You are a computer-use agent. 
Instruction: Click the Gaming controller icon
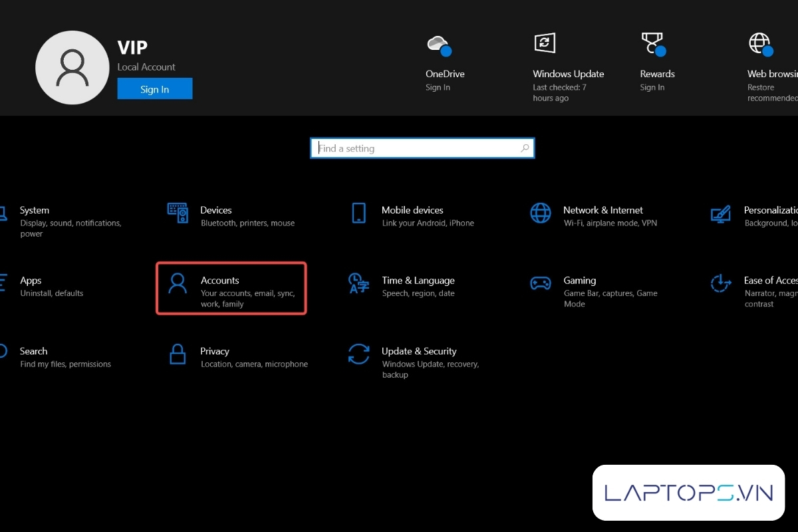541,283
